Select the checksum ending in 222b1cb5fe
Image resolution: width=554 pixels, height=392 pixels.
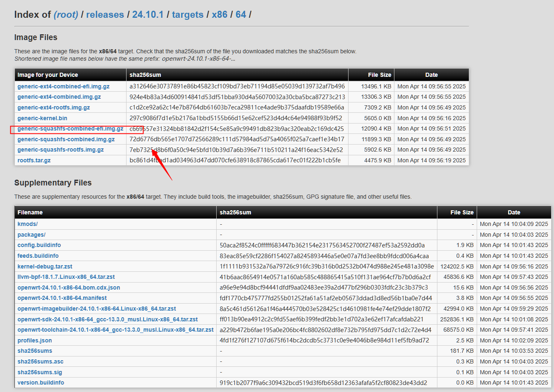[x=235, y=160]
